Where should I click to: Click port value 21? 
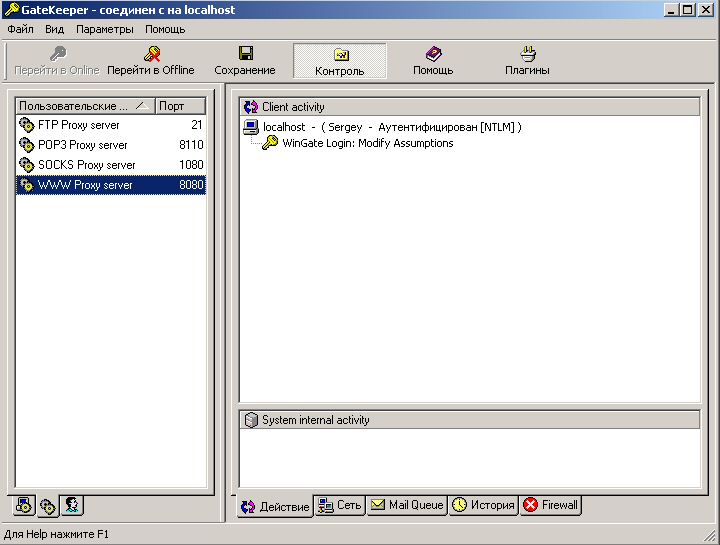(x=197, y=125)
